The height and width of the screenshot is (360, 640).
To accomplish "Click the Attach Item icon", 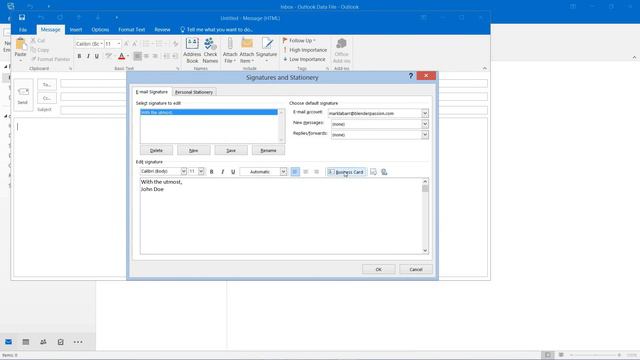I will (247, 50).
